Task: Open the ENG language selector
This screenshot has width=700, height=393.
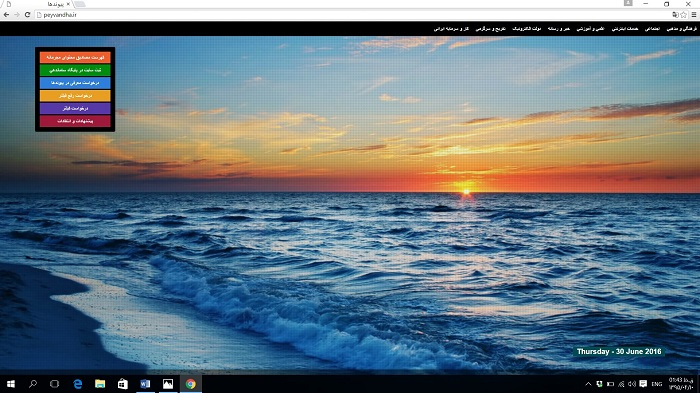Action: coord(657,384)
